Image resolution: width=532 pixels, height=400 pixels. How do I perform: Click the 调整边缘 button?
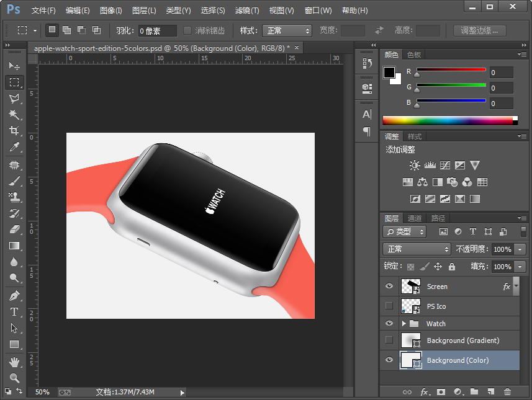click(x=480, y=30)
